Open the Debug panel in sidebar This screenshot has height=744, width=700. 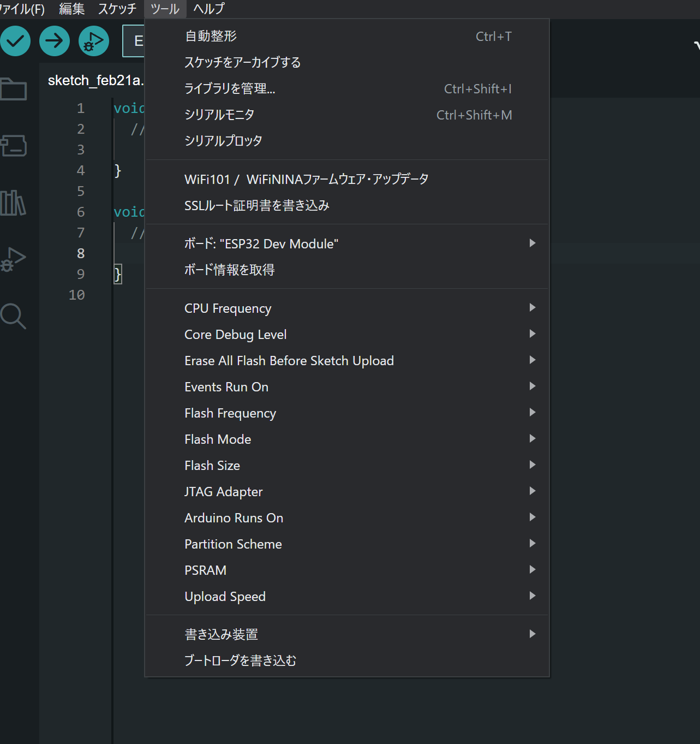14,259
